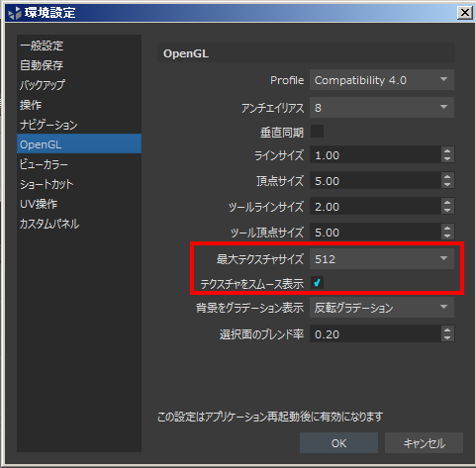This screenshot has height=468, width=476.
Task: Decrease the 頂点サイズ value with down arrow
Action: 447,184
